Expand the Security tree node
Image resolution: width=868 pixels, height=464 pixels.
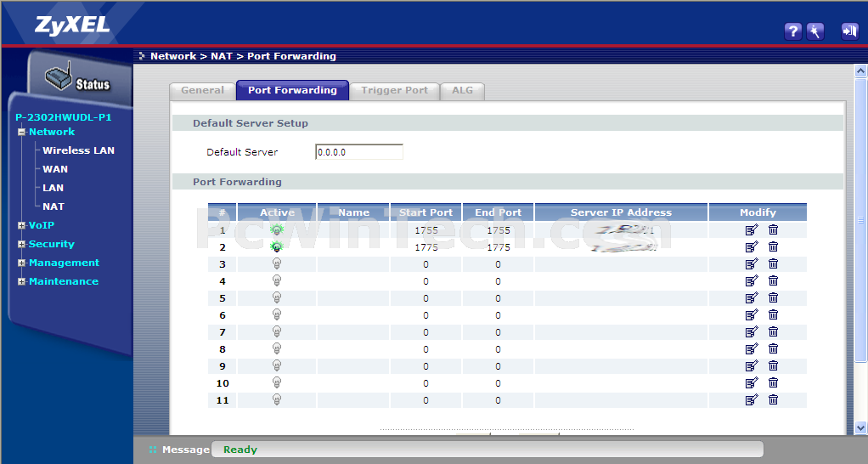(x=21, y=244)
